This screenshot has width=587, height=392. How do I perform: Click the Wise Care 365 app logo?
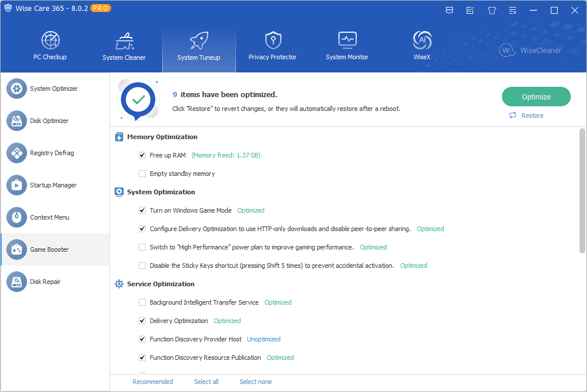[8, 8]
